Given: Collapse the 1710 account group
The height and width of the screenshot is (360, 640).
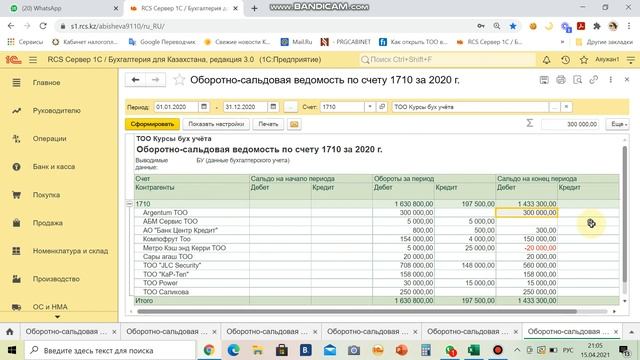Looking at the screenshot, I should (129, 203).
